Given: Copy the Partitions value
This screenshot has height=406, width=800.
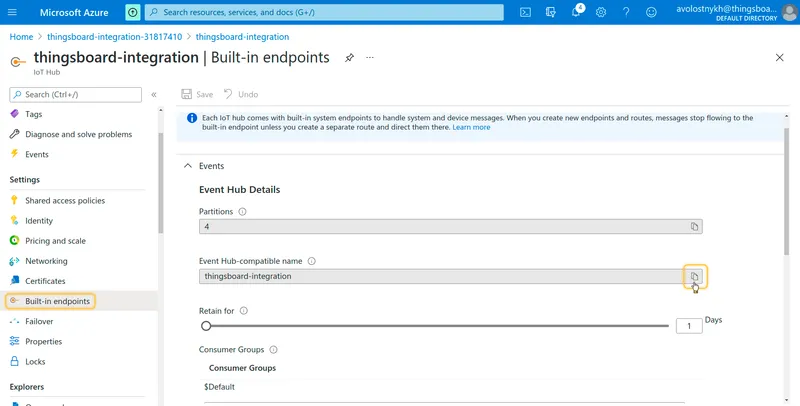Looking at the screenshot, I should click(x=694, y=226).
